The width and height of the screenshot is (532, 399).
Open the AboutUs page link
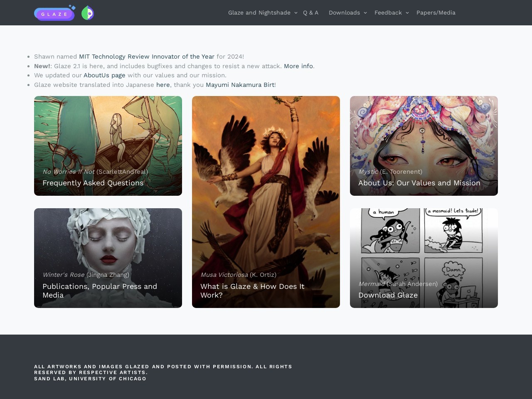(x=104, y=75)
